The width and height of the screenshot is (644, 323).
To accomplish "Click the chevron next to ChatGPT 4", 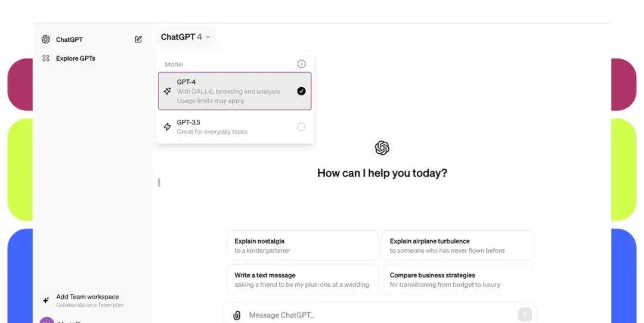I will point(208,37).
